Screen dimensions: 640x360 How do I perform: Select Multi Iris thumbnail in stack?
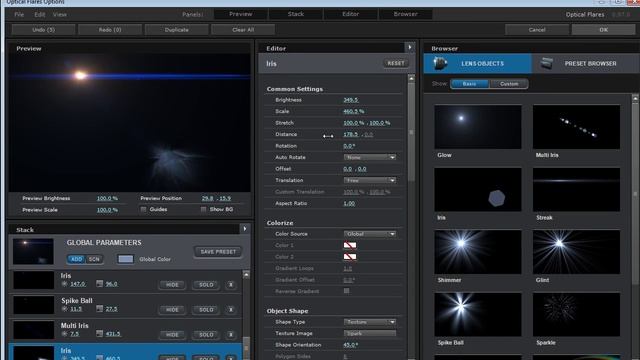[x=33, y=330]
